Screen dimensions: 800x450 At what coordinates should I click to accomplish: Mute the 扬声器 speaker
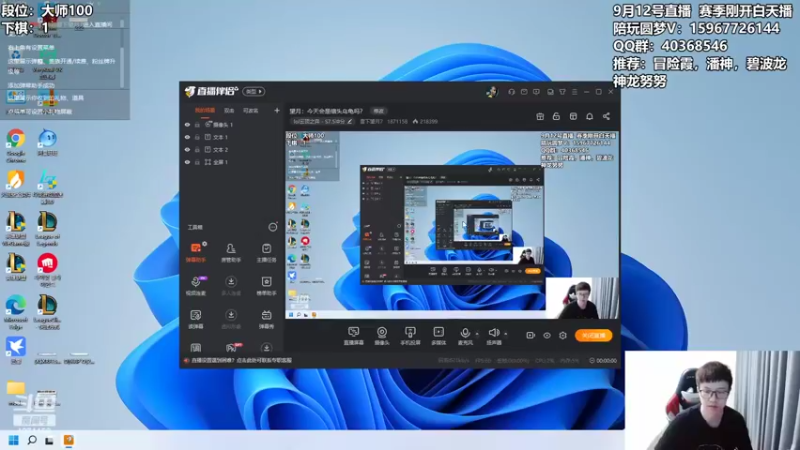coord(493,336)
